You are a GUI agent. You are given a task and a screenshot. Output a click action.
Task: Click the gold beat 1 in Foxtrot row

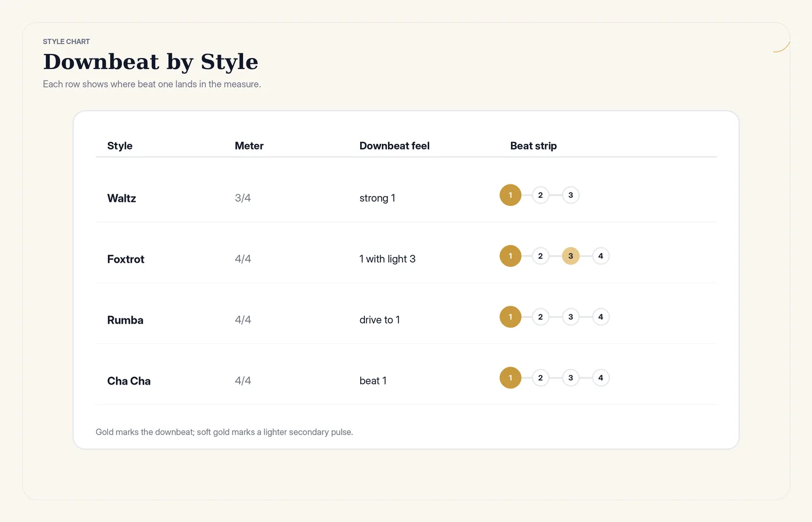[x=510, y=256]
